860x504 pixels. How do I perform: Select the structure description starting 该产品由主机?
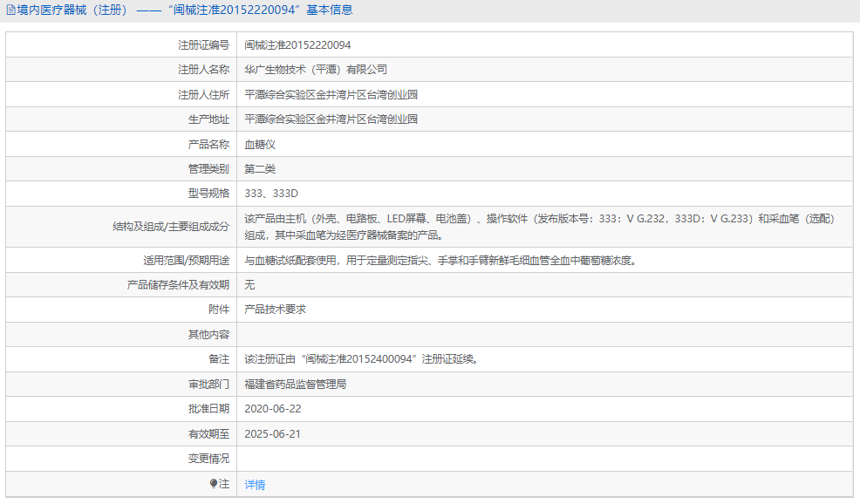pyautogui.click(x=540, y=227)
